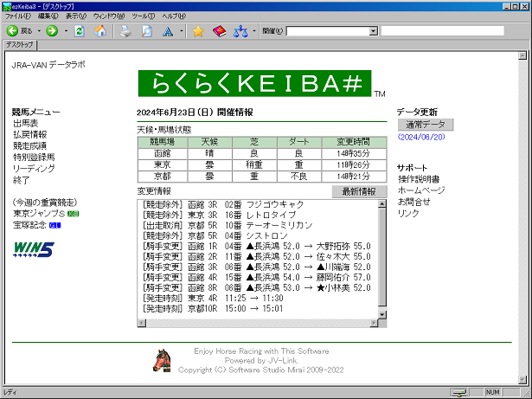
Task: Click 不良 dirt condition cell for 京都
Action: point(299,177)
